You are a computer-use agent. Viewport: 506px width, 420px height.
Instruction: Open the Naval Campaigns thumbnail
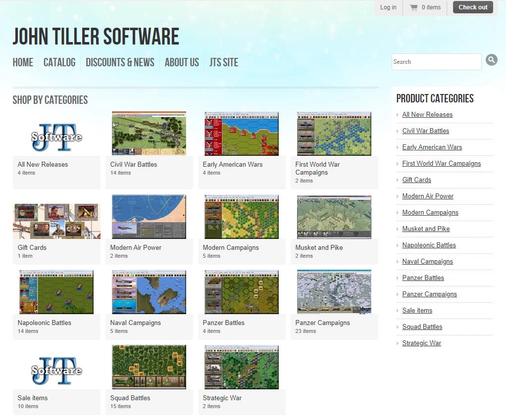click(x=149, y=292)
